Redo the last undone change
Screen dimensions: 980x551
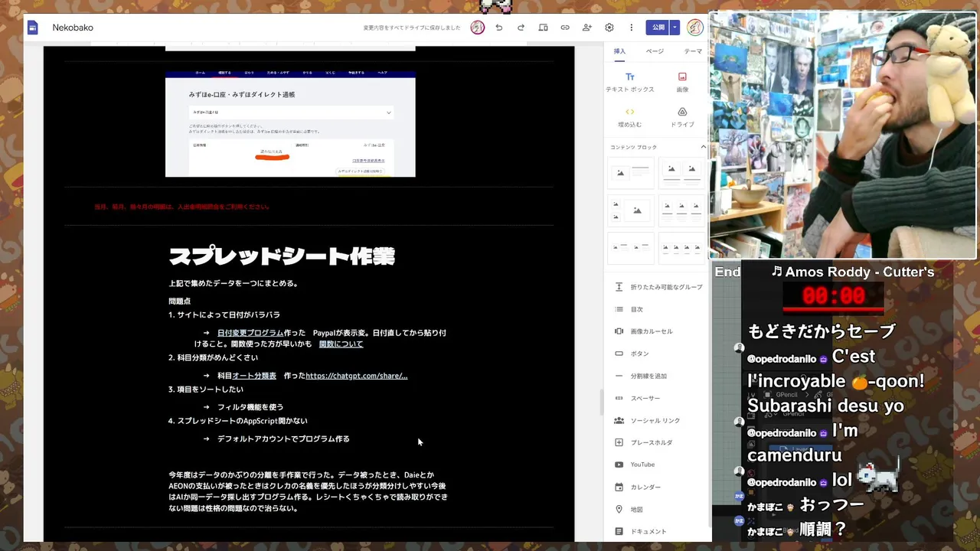pyautogui.click(x=521, y=28)
